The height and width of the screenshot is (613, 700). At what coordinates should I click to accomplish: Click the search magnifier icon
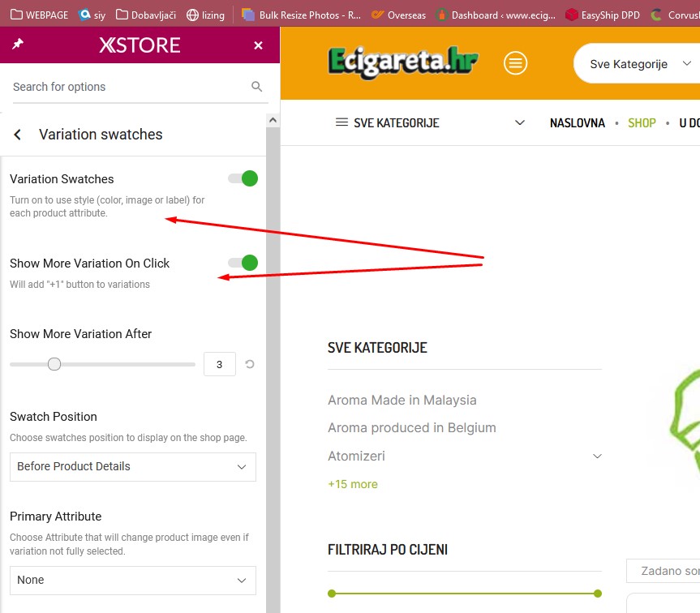(256, 87)
